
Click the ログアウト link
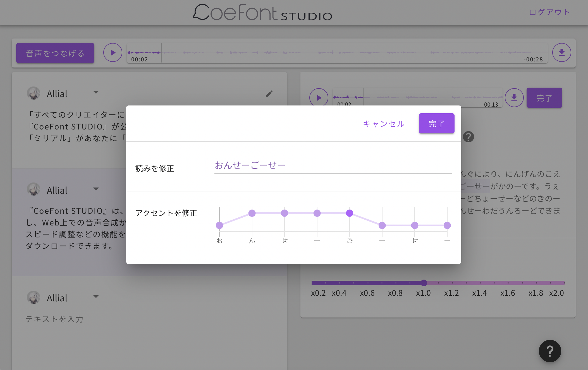(x=549, y=12)
